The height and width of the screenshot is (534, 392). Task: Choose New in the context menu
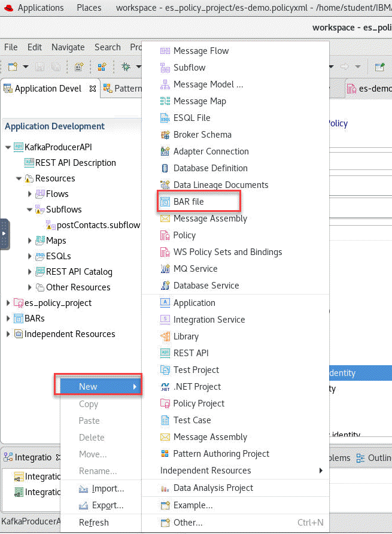88,387
